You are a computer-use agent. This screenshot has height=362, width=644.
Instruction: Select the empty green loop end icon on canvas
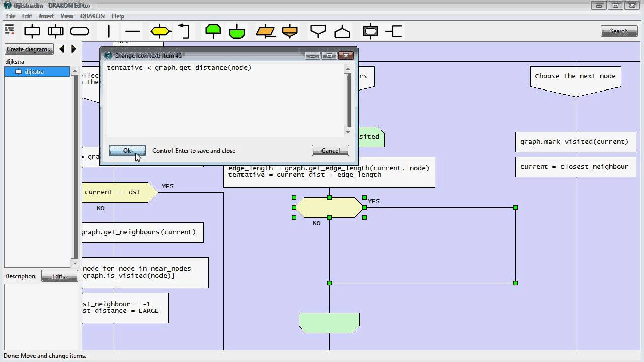tap(329, 323)
